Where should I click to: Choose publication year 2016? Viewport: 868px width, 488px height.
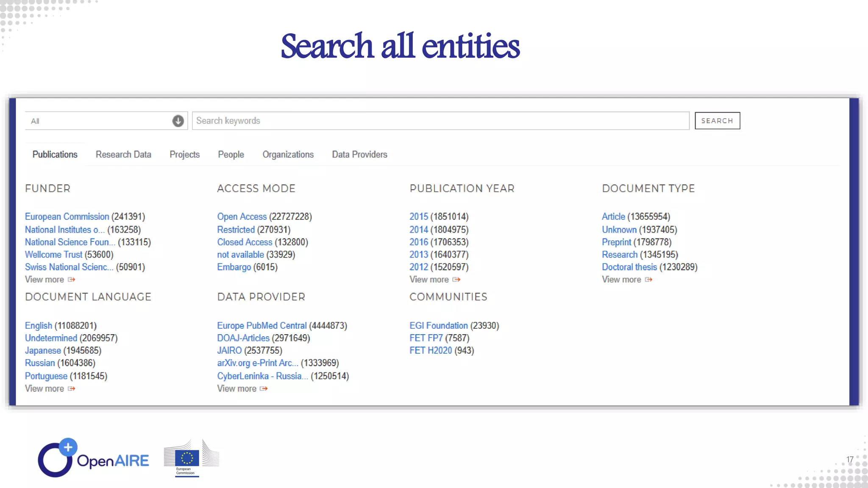point(419,242)
